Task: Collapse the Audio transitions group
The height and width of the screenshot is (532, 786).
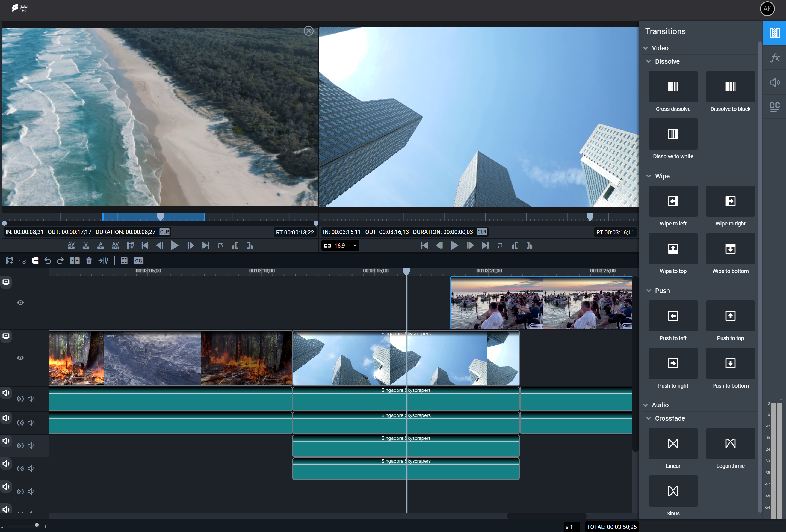Action: tap(645, 405)
